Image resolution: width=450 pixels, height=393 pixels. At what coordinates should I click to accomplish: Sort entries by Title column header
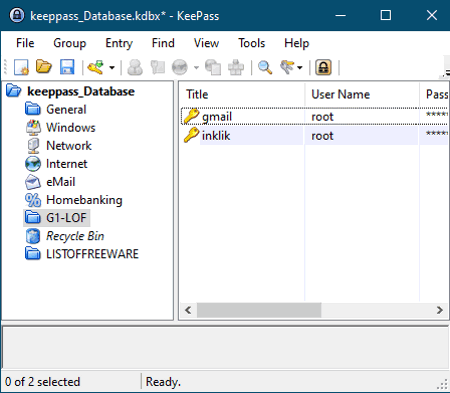[x=242, y=94]
